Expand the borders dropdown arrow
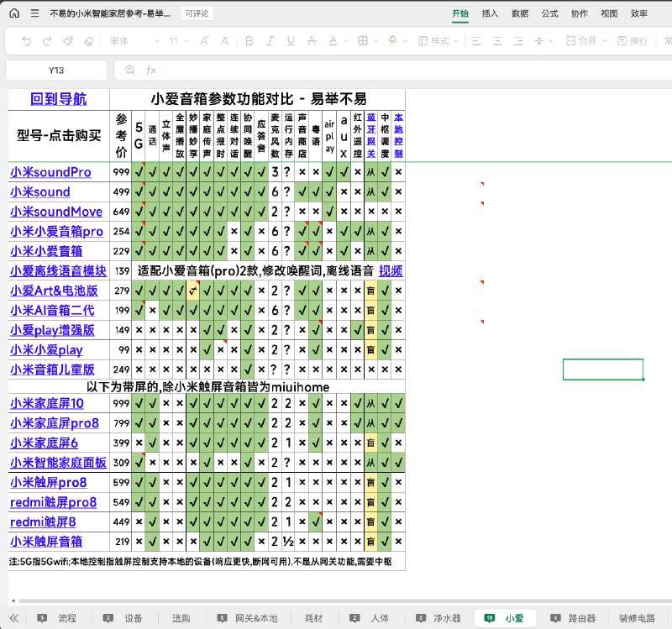 point(375,41)
